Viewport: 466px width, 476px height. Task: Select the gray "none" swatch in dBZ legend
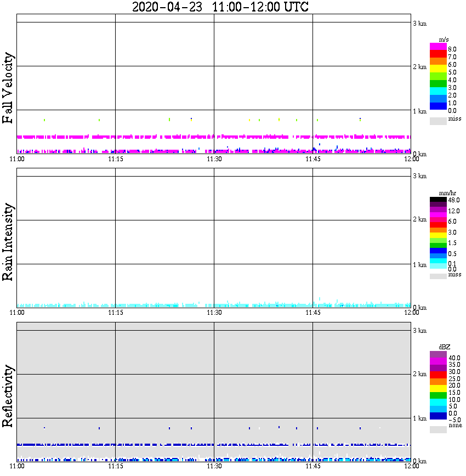coord(438,429)
